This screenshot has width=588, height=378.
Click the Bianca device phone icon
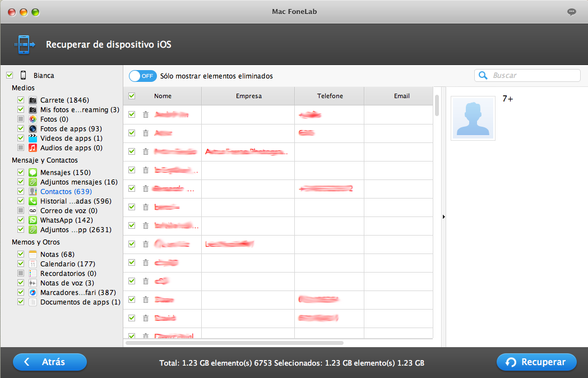tap(23, 75)
